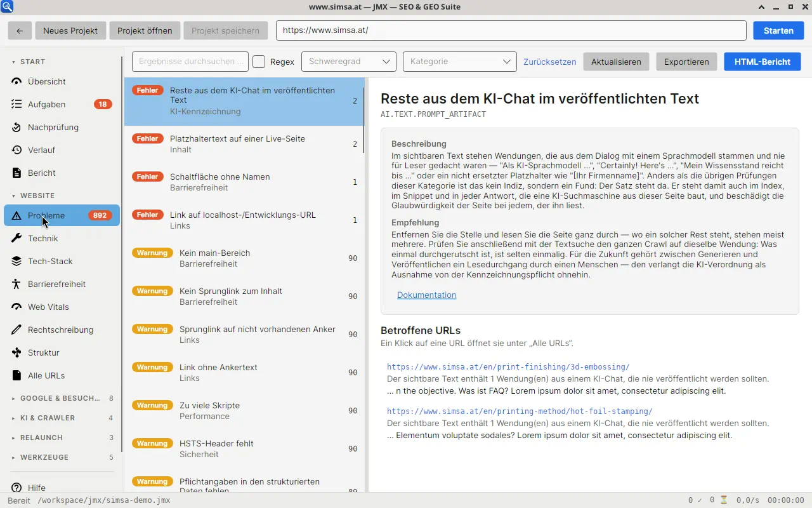
Task: Click the Aufgaben checklist icon
Action: tap(16, 104)
